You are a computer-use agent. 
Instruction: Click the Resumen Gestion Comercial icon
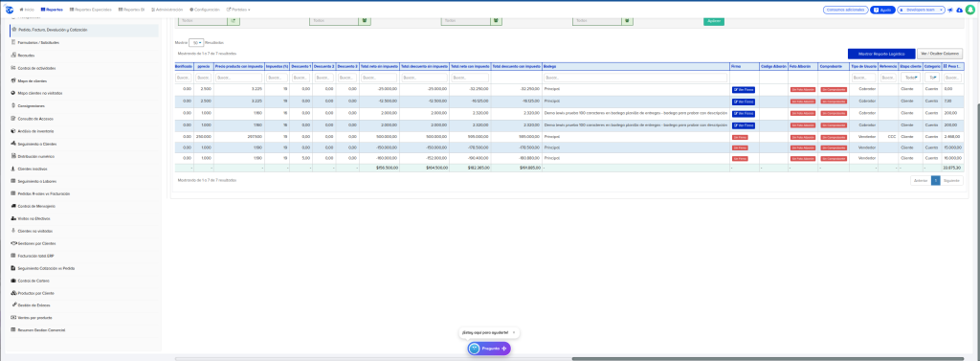click(13, 329)
